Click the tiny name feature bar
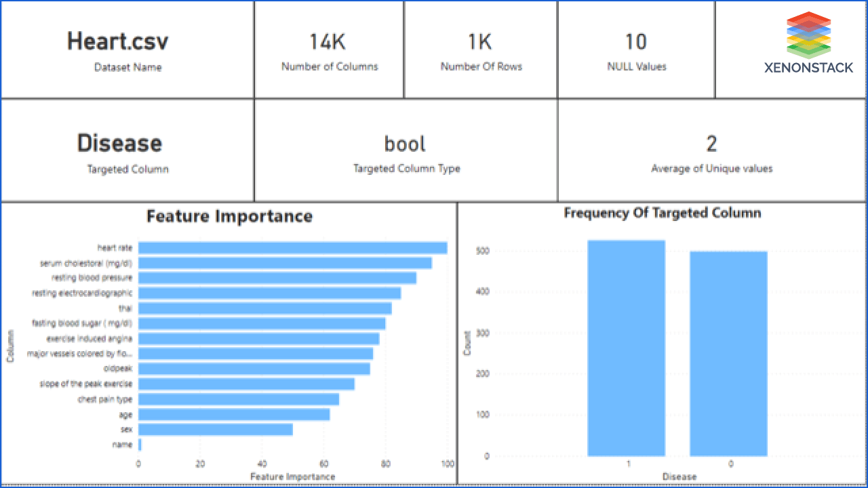This screenshot has height=488, width=868. click(140, 445)
